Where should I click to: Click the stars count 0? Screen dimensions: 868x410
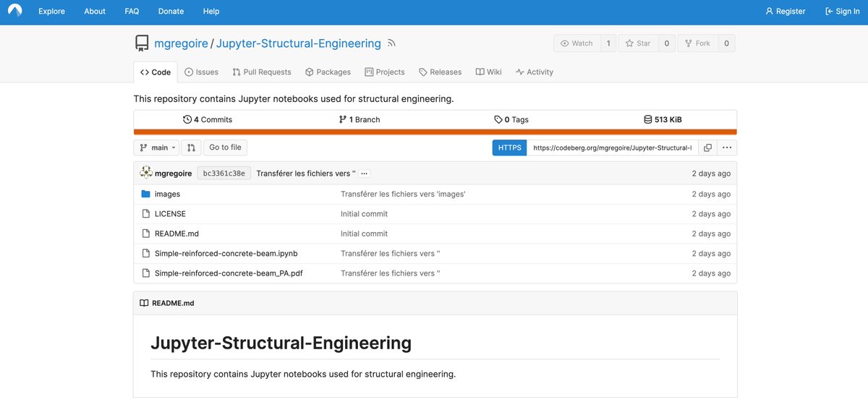[666, 43]
